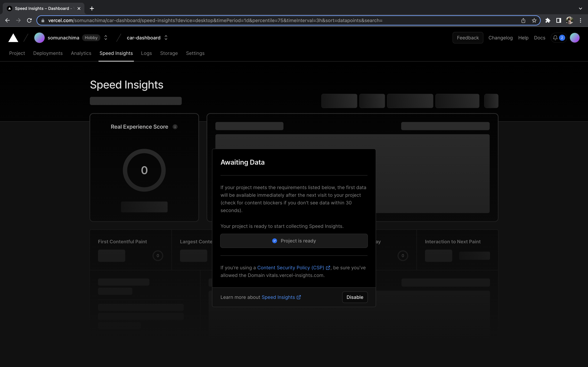Switch to the Deployments tab

pyautogui.click(x=48, y=53)
